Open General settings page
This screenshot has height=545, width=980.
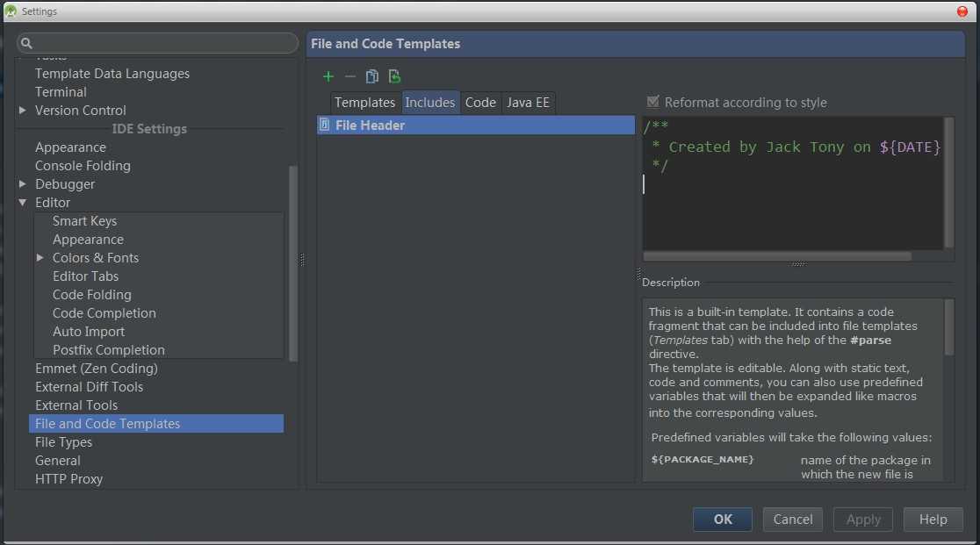(57, 460)
